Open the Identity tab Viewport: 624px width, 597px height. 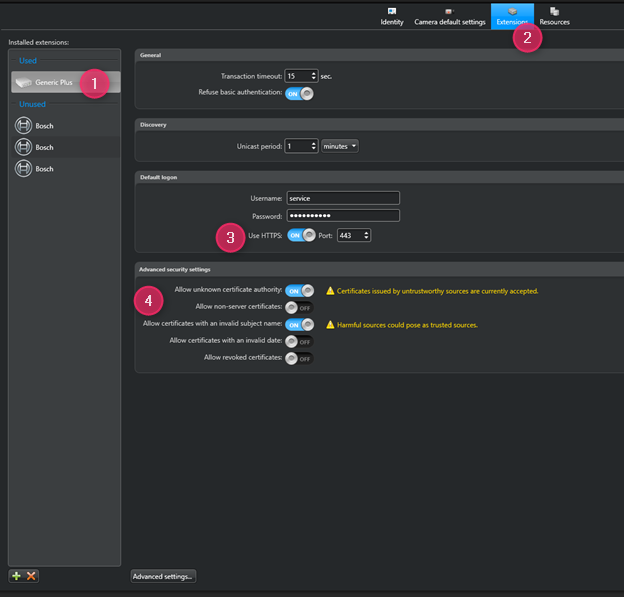(x=392, y=16)
